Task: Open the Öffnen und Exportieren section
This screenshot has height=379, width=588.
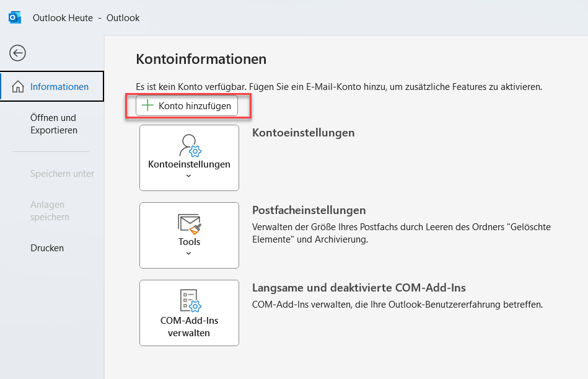Action: tap(53, 123)
